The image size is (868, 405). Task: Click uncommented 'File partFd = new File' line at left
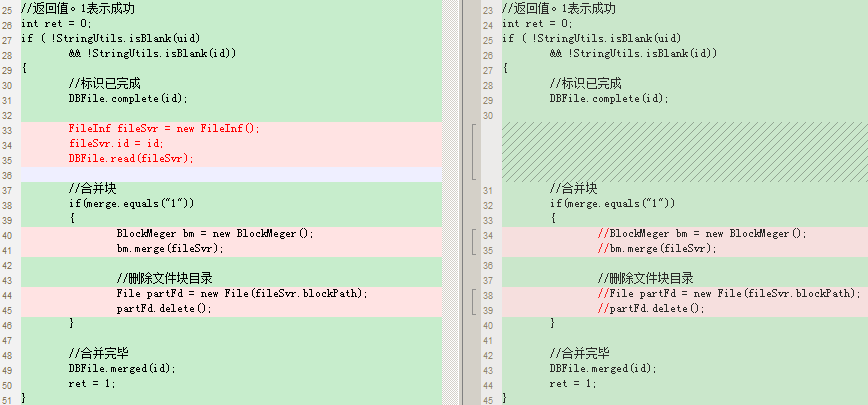[242, 293]
